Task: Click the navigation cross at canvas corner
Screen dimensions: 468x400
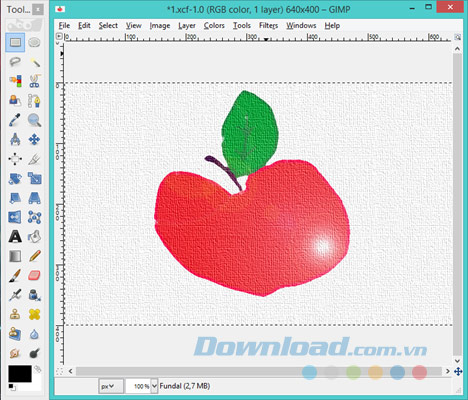Action: 458,371
